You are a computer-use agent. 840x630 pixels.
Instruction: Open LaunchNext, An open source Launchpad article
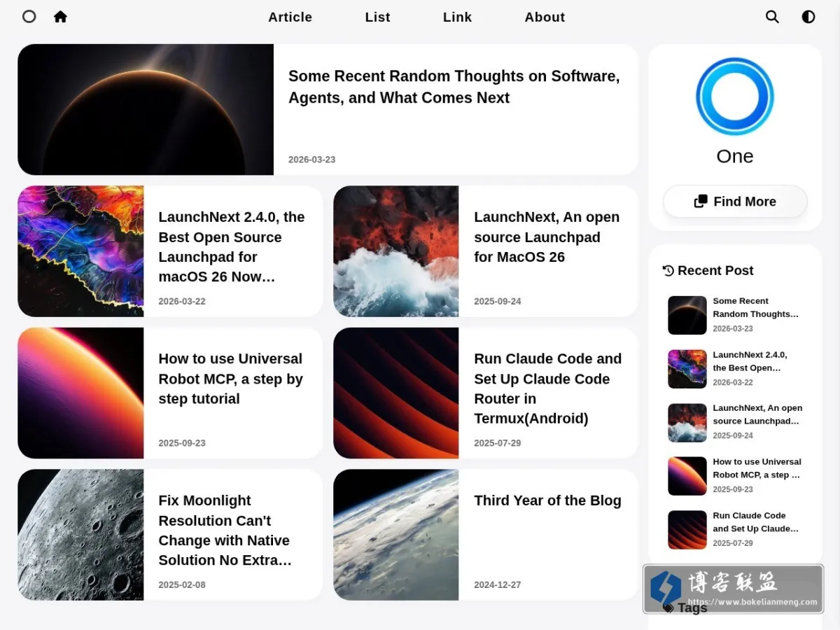point(547,237)
